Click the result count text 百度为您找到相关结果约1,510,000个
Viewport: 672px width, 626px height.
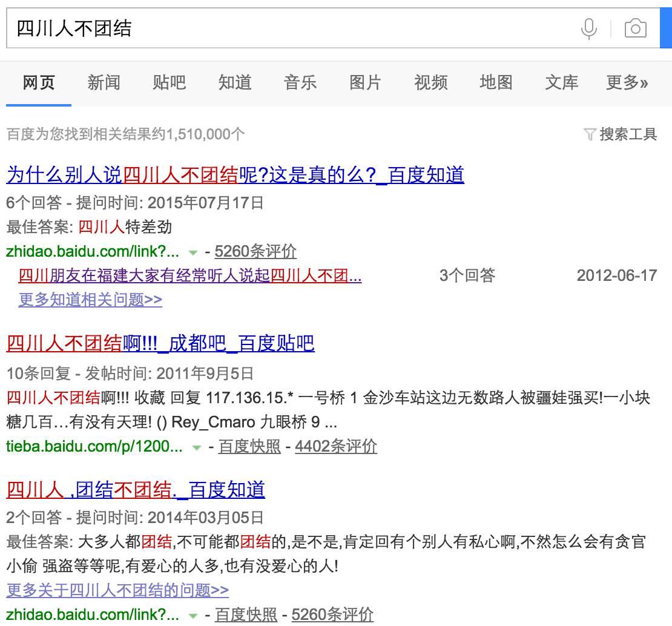(125, 134)
